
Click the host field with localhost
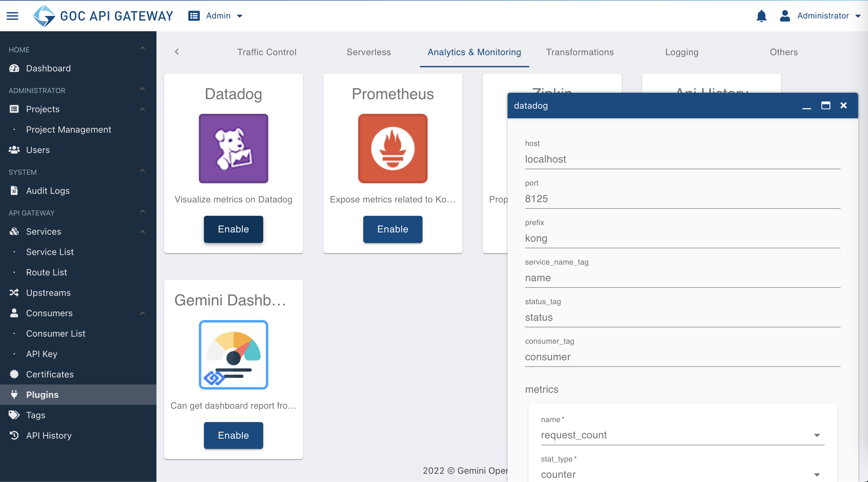(x=682, y=159)
